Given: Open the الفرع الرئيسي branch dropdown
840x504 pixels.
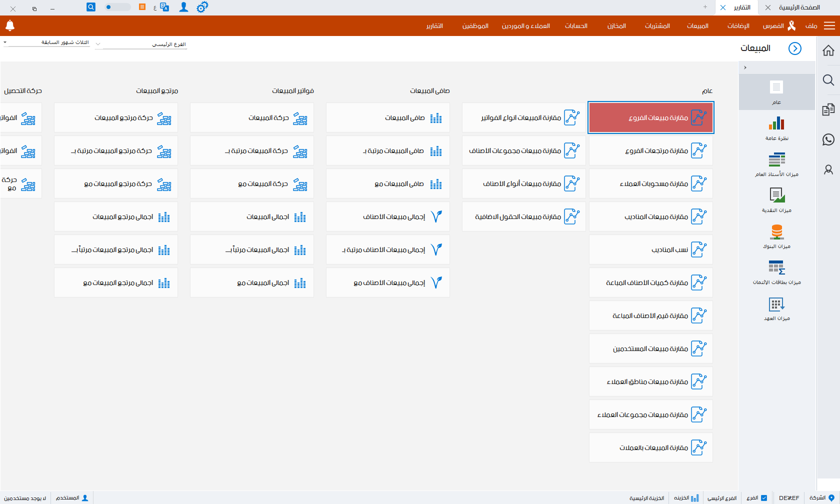Looking at the screenshot, I should (141, 44).
